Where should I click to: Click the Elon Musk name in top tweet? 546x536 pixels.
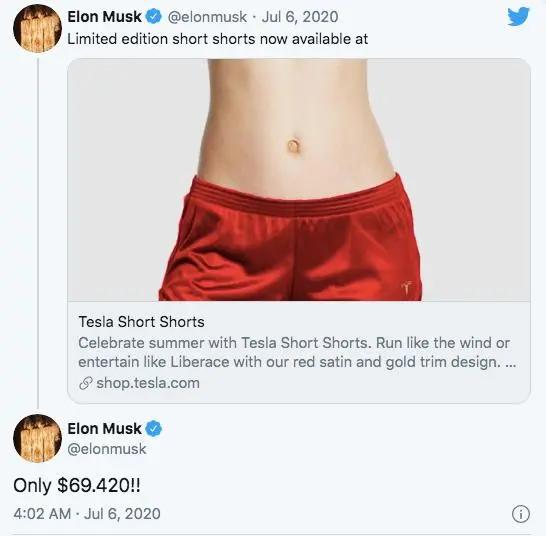104,16
